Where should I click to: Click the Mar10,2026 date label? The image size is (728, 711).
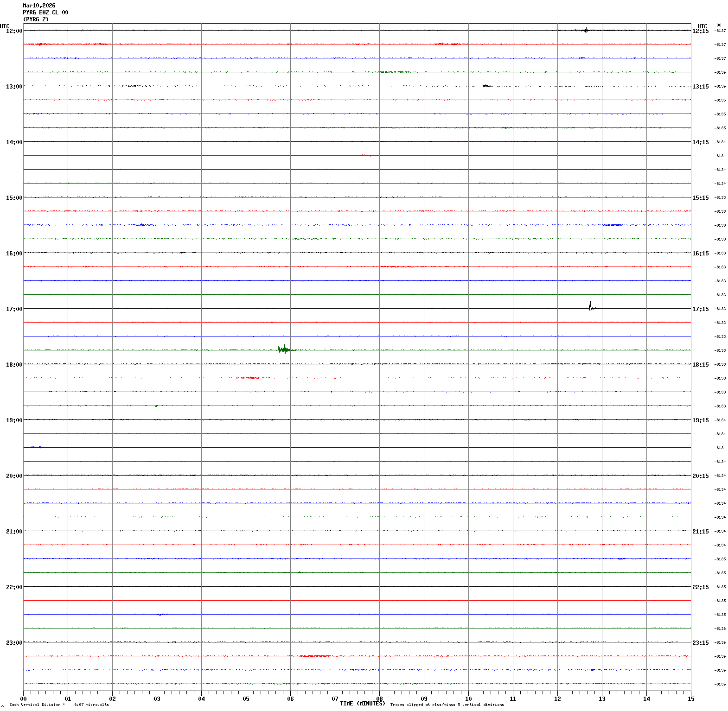[x=39, y=6]
